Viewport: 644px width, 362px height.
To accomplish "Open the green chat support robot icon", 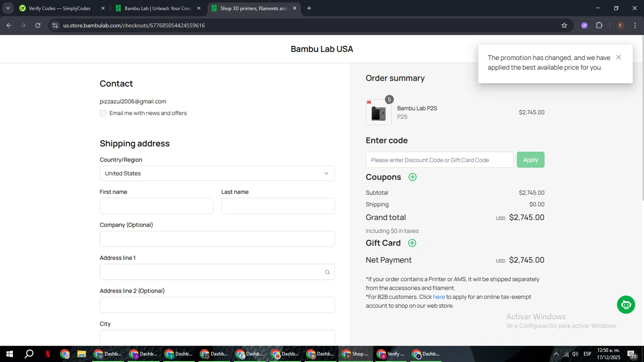I will [626, 305].
